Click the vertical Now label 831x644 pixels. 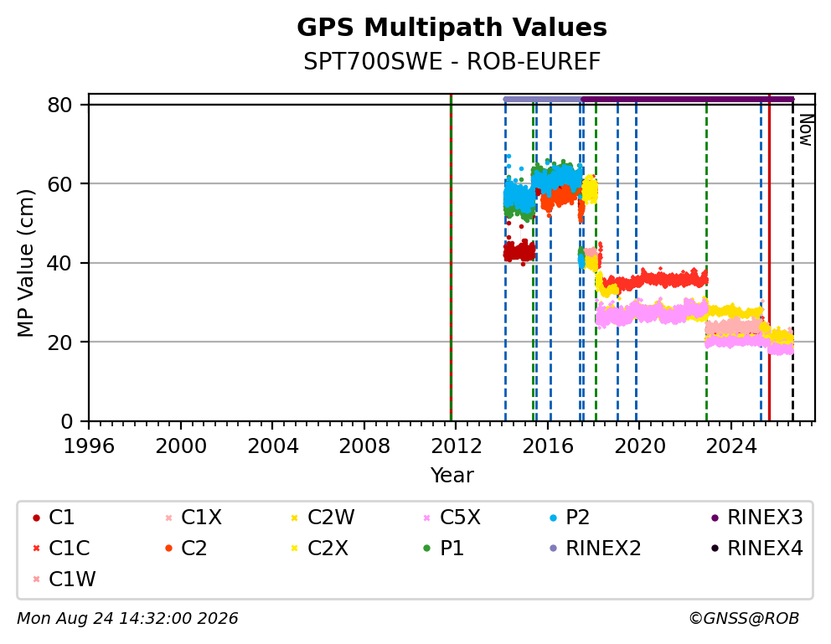pos(806,131)
